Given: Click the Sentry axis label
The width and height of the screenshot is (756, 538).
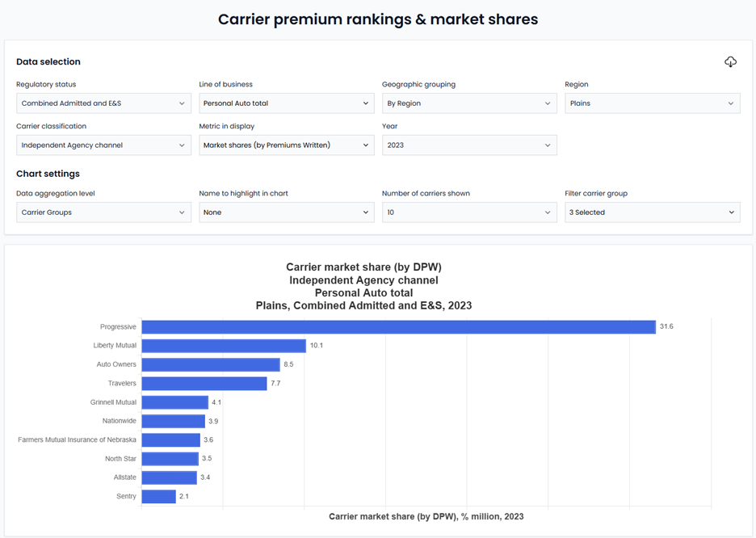Looking at the screenshot, I should (126, 496).
